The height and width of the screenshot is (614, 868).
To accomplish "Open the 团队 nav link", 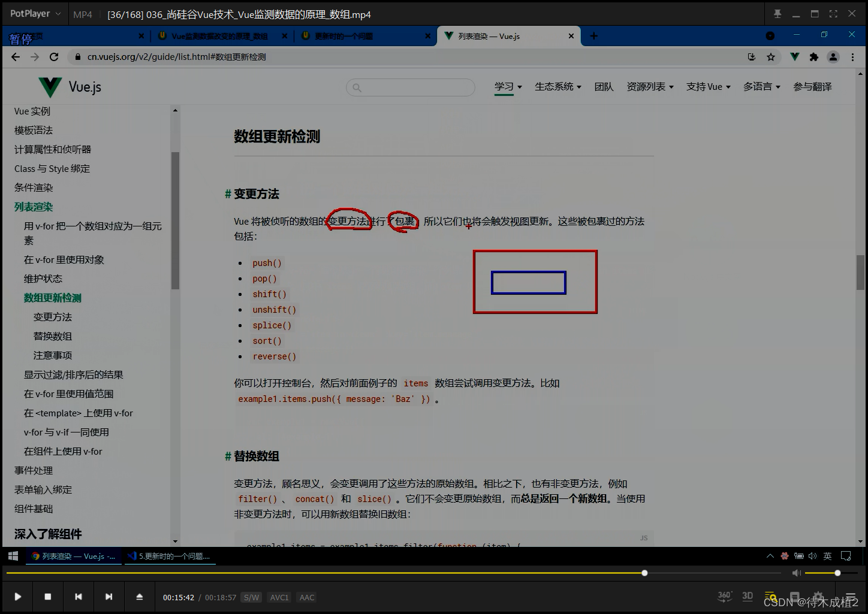I will tap(604, 87).
